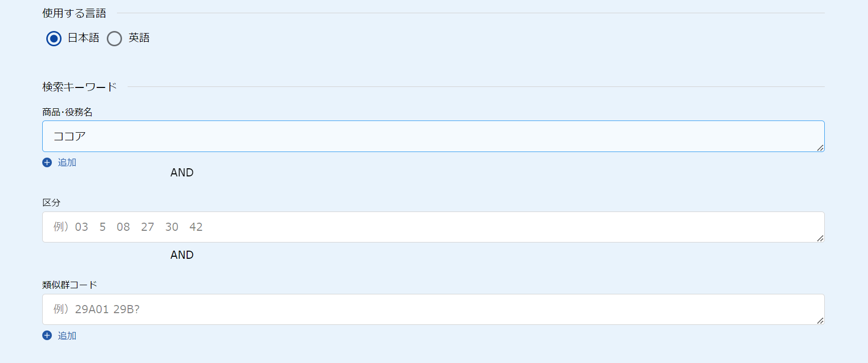Click resize grip of 区分 textarea

pos(820,238)
